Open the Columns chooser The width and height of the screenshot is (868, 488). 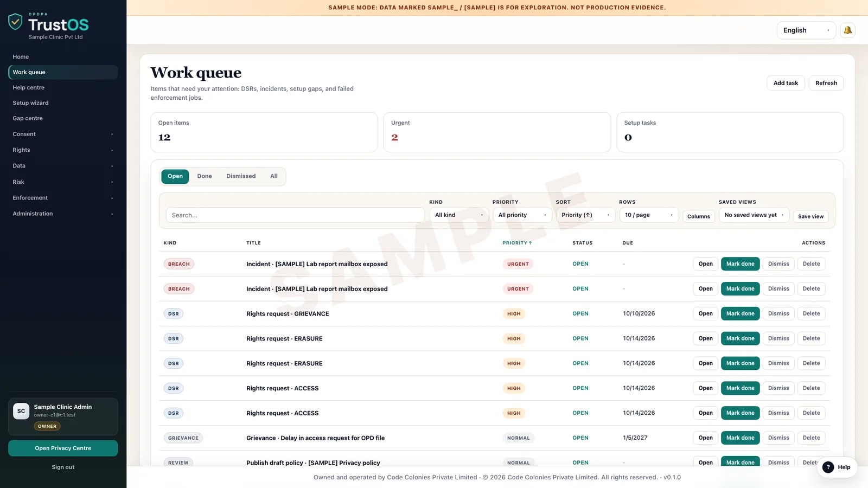click(x=699, y=216)
